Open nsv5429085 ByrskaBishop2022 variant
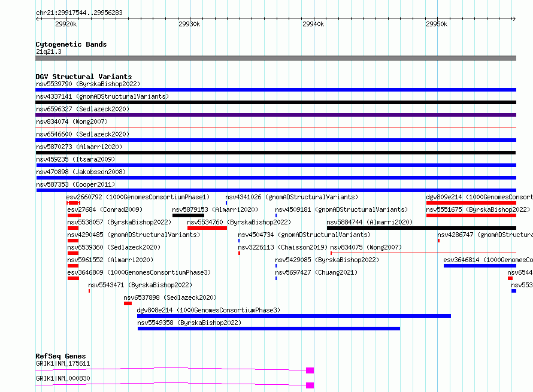Screen dimensions: 533x392 [x=327, y=260]
